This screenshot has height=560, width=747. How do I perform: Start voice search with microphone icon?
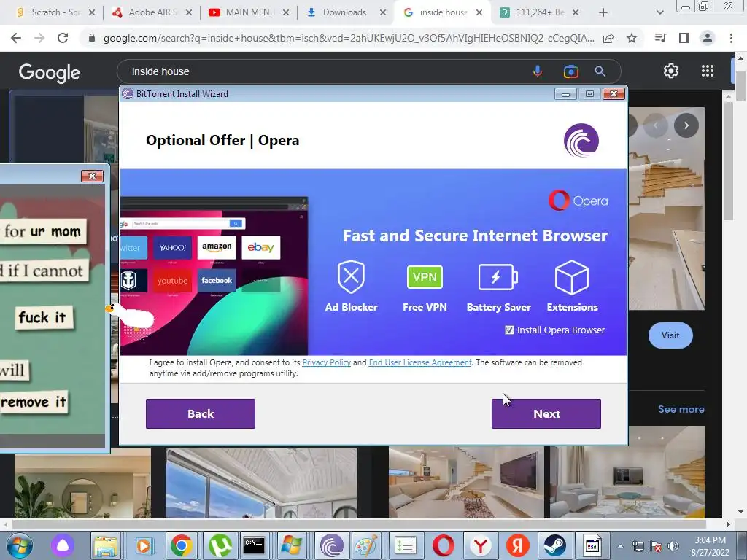click(538, 71)
